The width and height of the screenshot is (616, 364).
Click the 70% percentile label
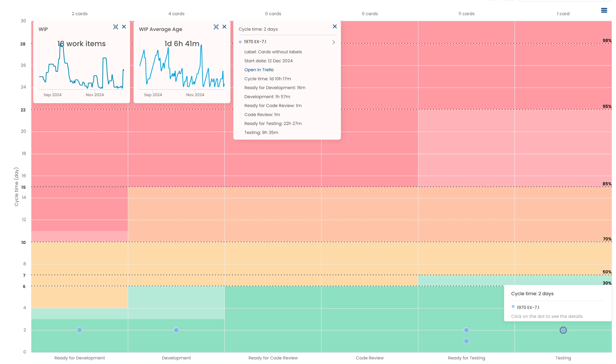[x=607, y=239]
